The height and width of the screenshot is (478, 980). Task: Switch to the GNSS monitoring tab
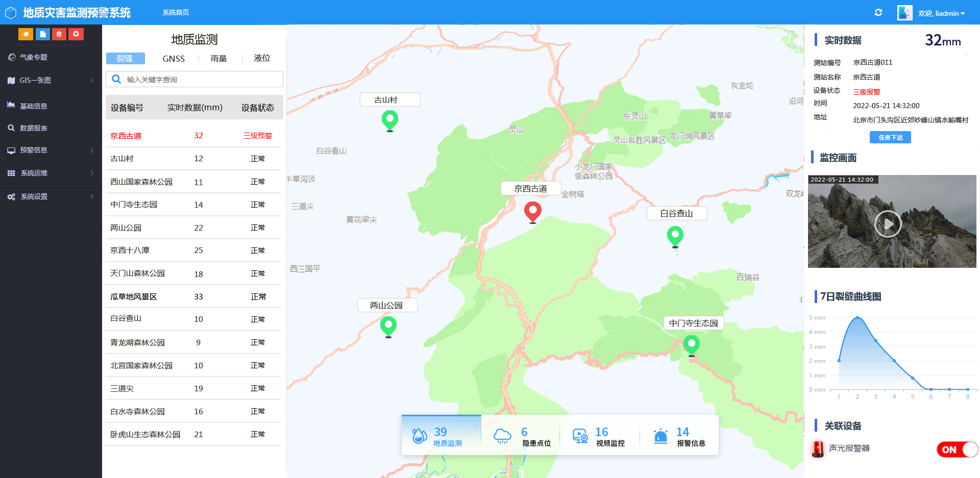(x=174, y=59)
